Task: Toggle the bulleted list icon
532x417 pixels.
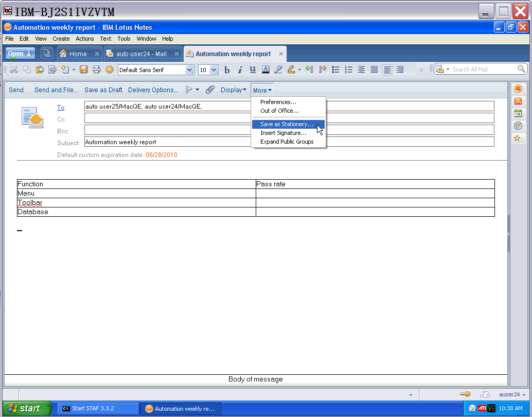Action: pos(335,69)
